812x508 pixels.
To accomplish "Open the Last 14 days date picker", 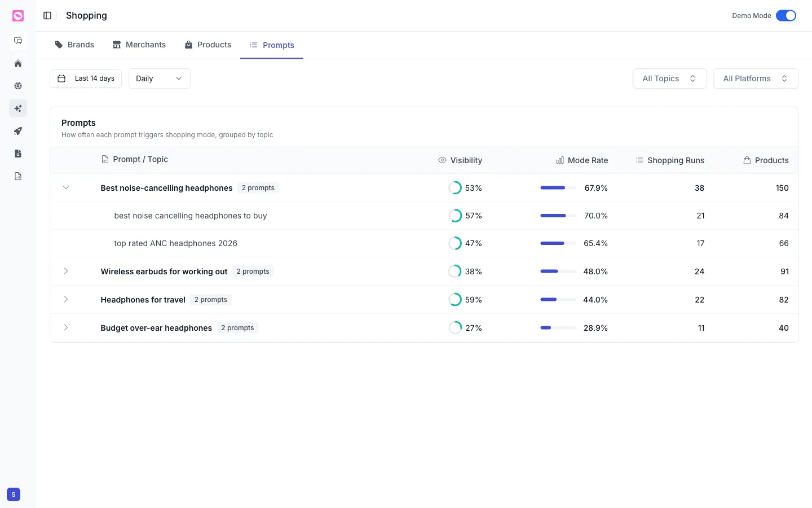I will [x=86, y=78].
